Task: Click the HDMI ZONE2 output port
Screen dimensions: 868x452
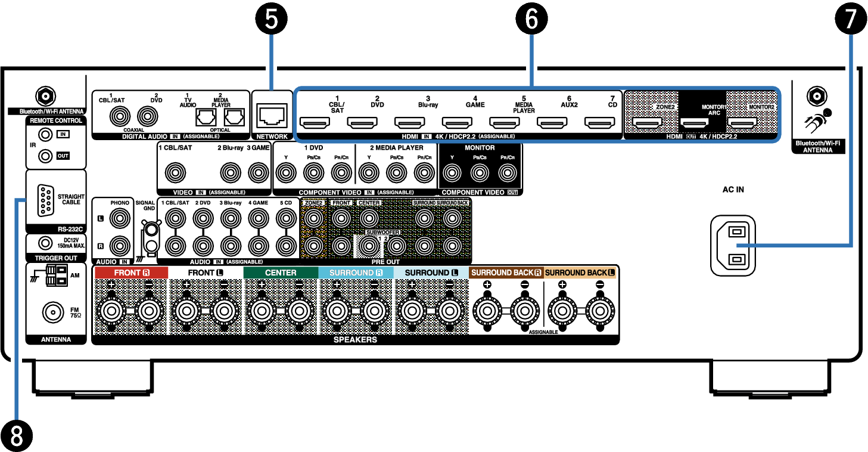Action: point(646,124)
